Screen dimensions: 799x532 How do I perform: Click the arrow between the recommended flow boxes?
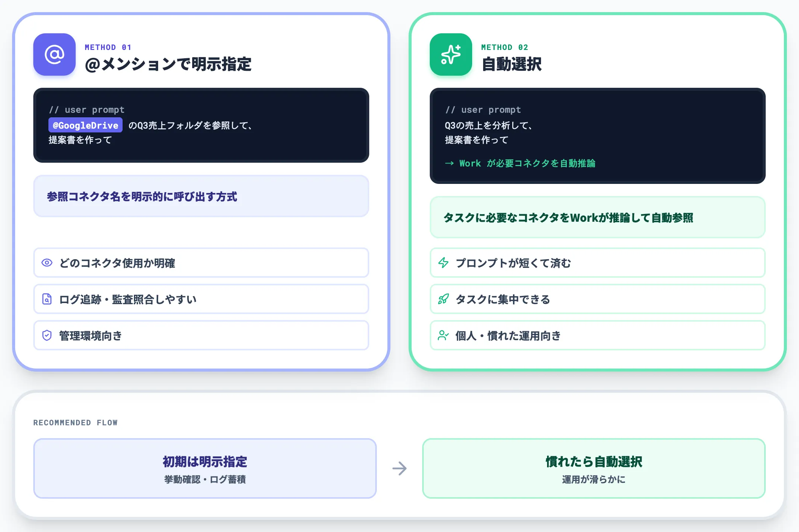[x=399, y=468]
